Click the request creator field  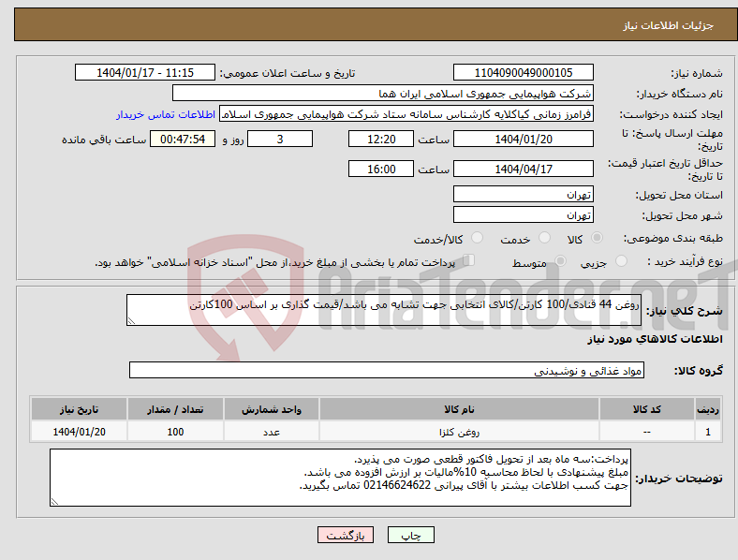[406, 114]
